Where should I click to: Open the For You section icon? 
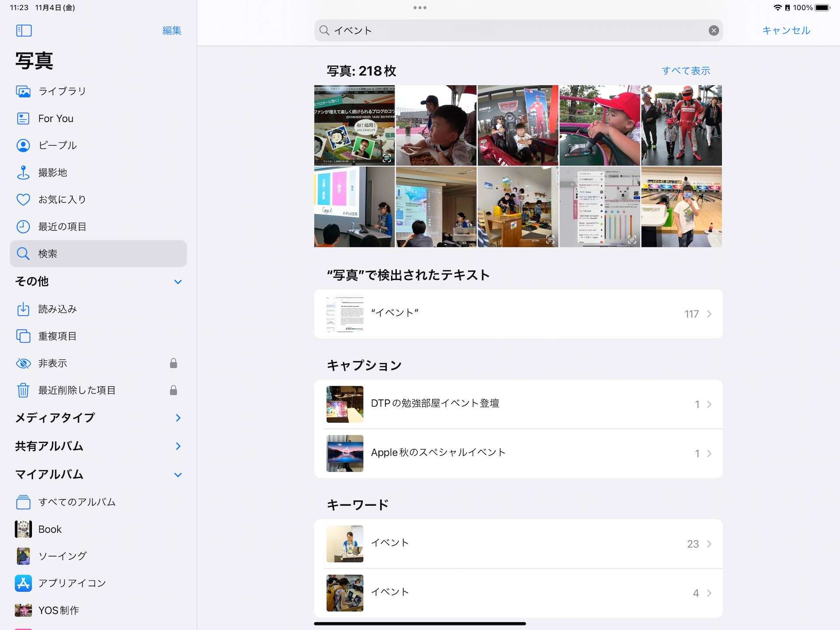pos(23,119)
